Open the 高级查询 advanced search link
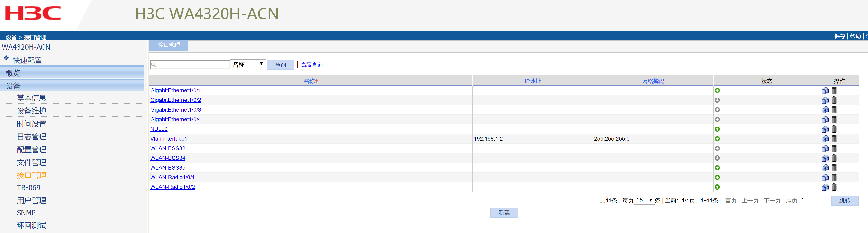This screenshot has width=868, height=233. pos(311,65)
